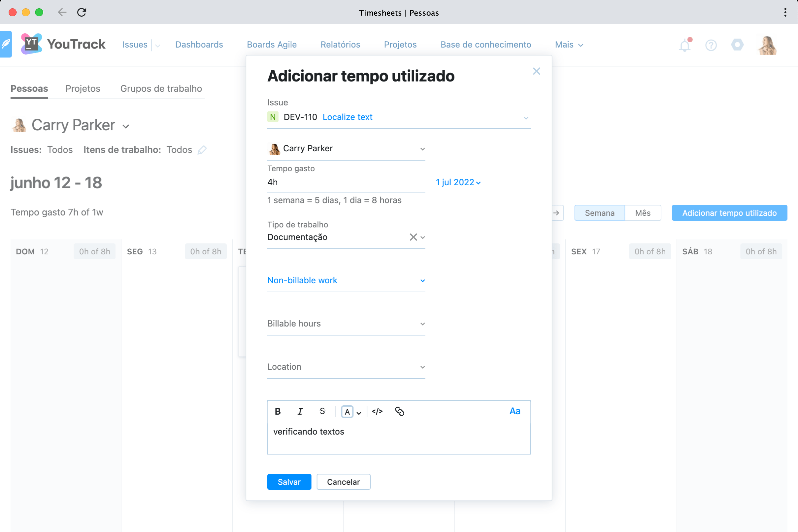
Task: Click the Tempo gasto input field
Action: (x=346, y=183)
